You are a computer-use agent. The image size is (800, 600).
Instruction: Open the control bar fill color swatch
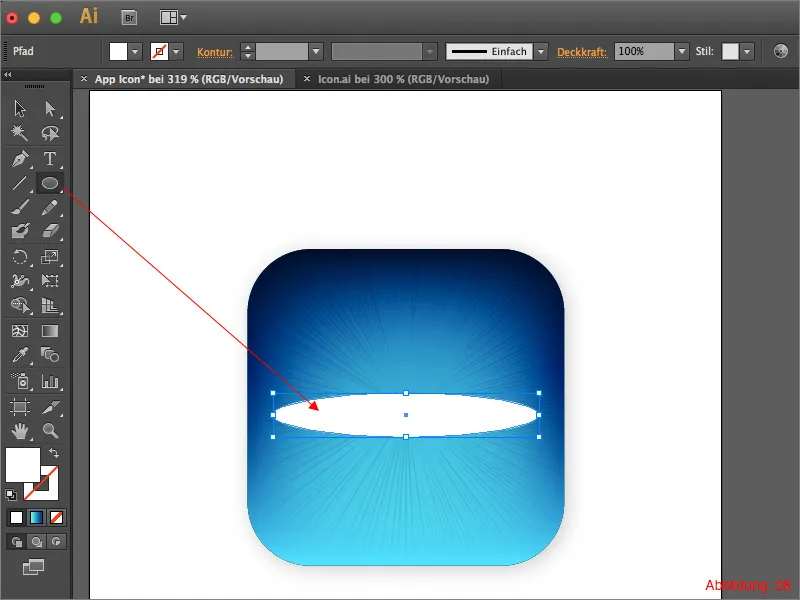[x=118, y=52]
